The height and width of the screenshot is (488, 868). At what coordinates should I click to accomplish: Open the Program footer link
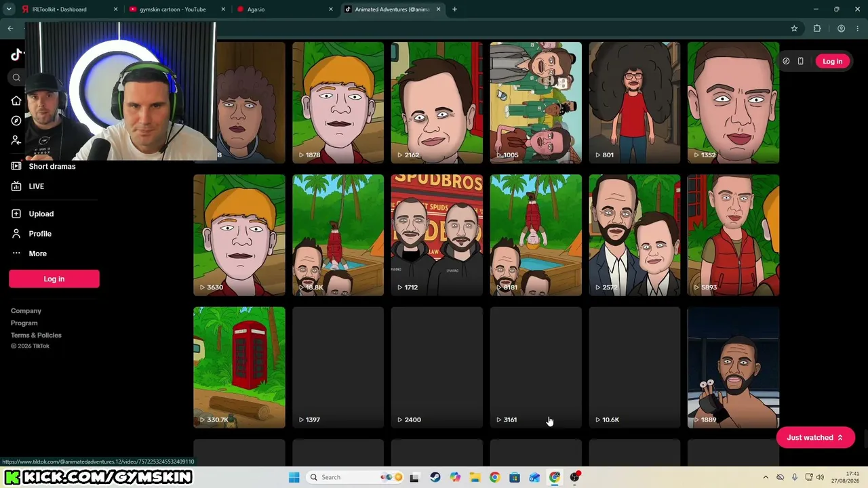coord(24,323)
